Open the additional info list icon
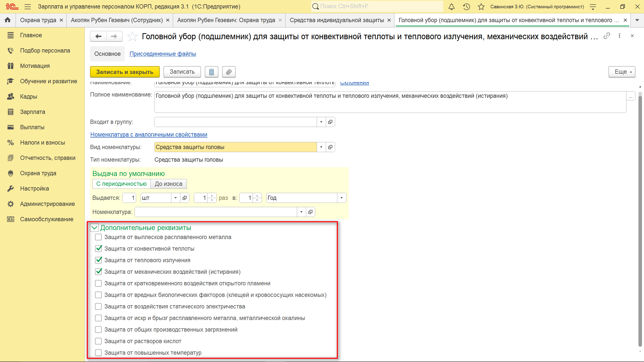The height and width of the screenshot is (362, 644). coord(211,72)
